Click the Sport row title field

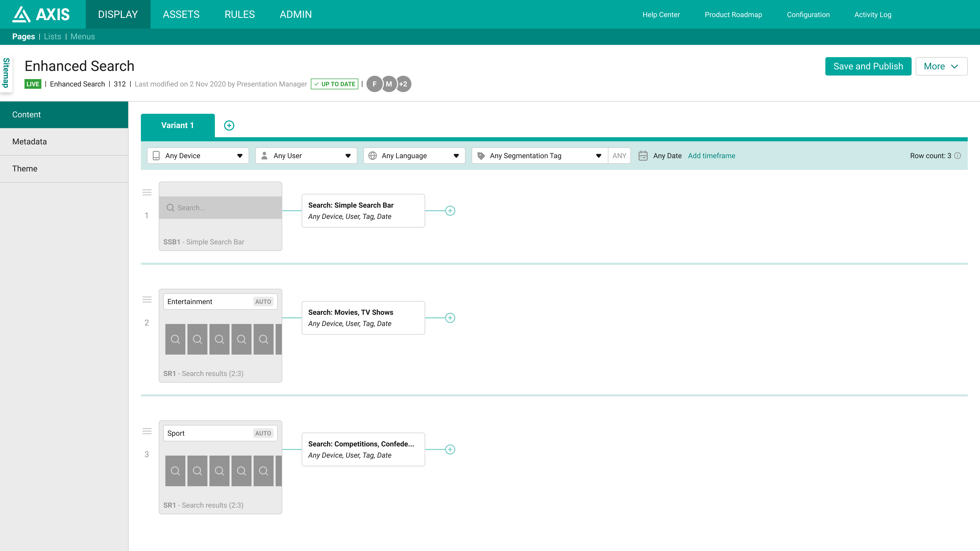pyautogui.click(x=220, y=433)
